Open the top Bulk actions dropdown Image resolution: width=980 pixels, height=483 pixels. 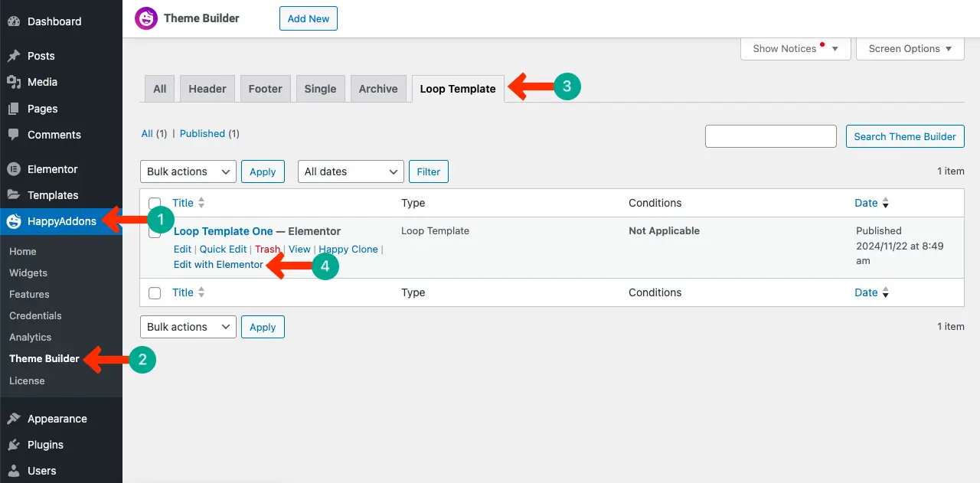[x=188, y=171]
